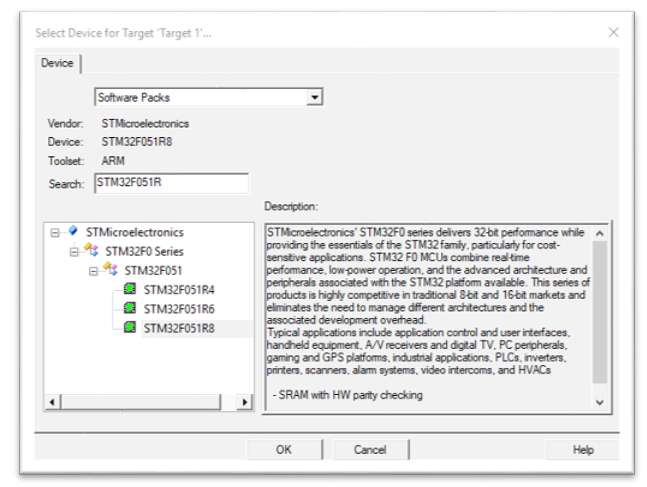Click the Toolset value ARM
Screen dimensions: 647x487
coord(113,161)
